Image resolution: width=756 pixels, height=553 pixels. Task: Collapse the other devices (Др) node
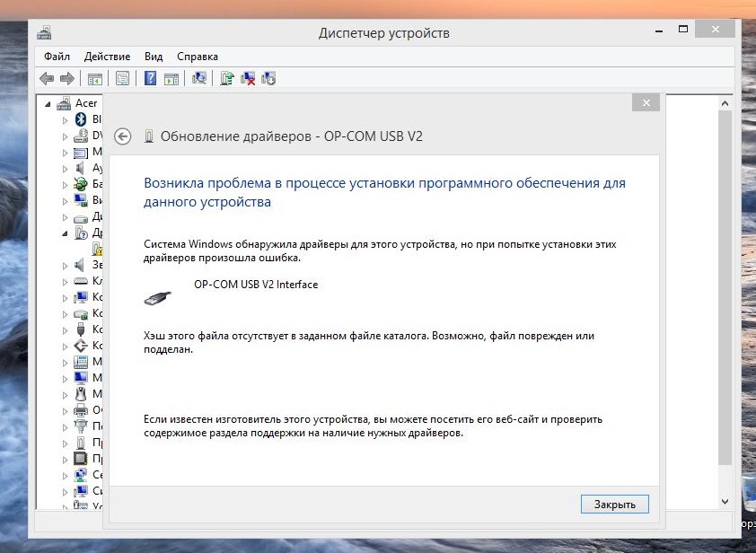point(65,233)
